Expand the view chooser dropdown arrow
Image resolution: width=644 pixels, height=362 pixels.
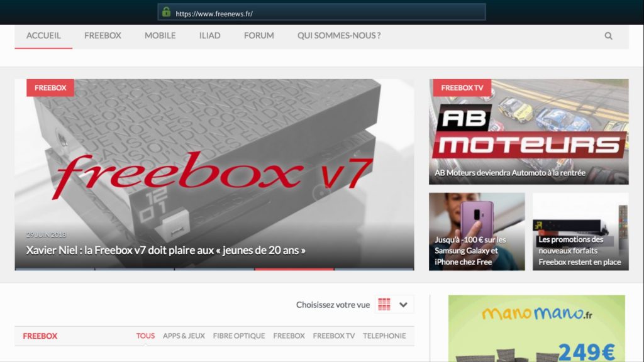point(403,305)
